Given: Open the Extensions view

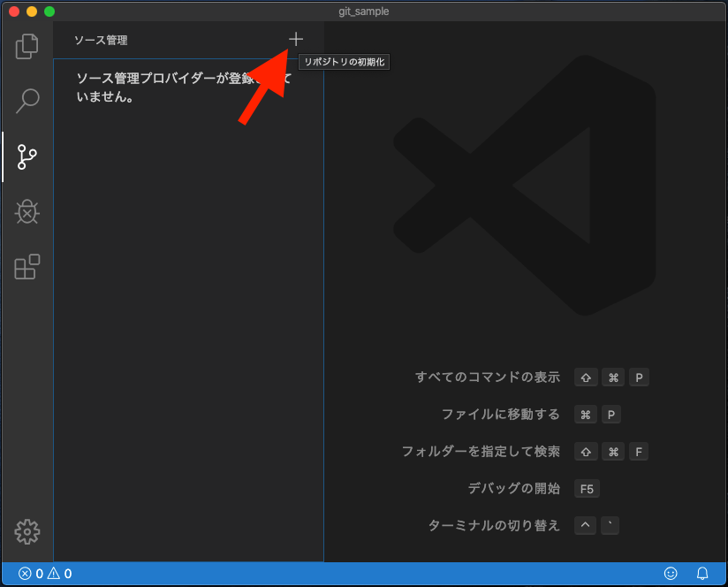Looking at the screenshot, I should coord(27,267).
